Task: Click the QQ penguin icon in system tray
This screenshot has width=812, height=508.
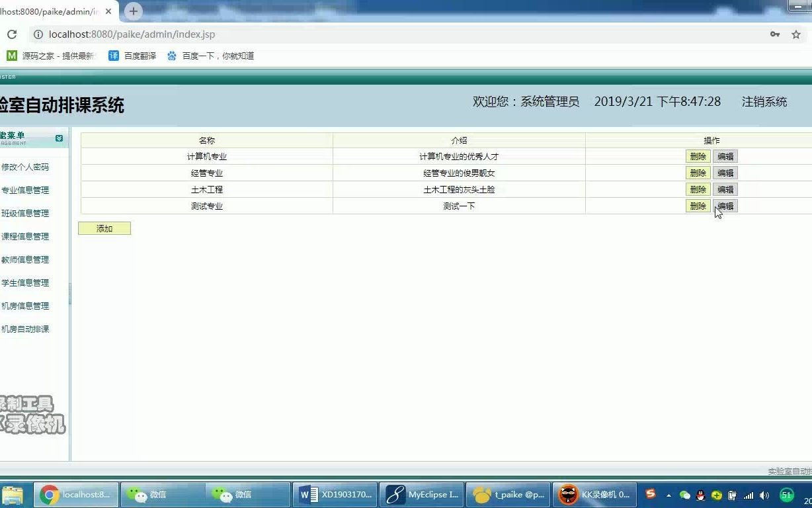Action: [x=700, y=495]
